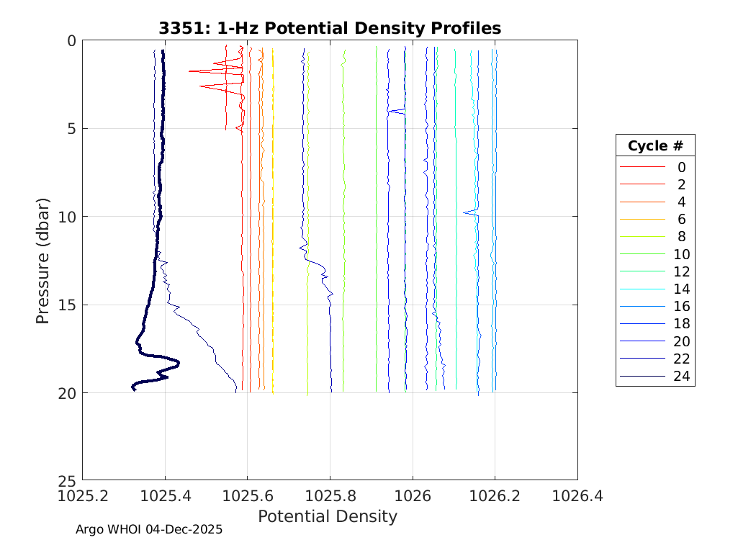Click the plot title '3351: 1-Hz Potential Density Profiles'
This screenshot has height=540, width=756.
330,28
